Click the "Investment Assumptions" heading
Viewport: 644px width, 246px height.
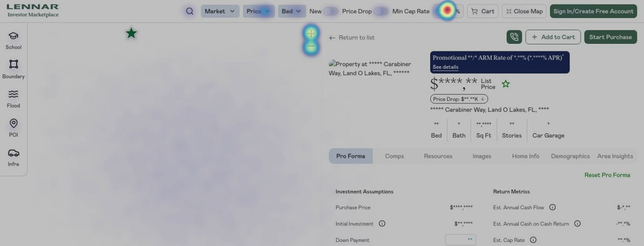(364, 192)
